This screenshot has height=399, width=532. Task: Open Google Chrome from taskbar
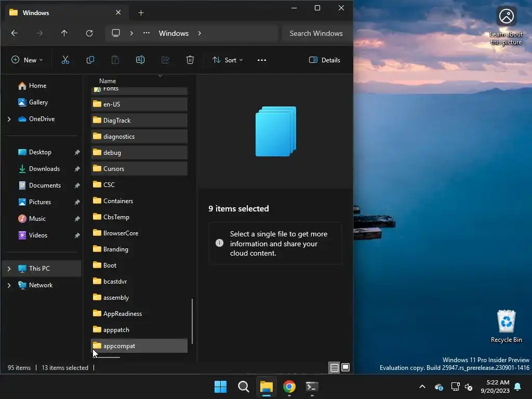289,387
